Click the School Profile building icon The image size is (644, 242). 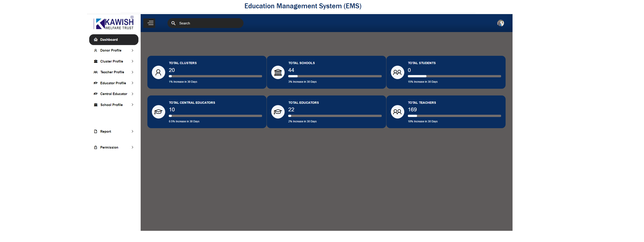(95, 105)
